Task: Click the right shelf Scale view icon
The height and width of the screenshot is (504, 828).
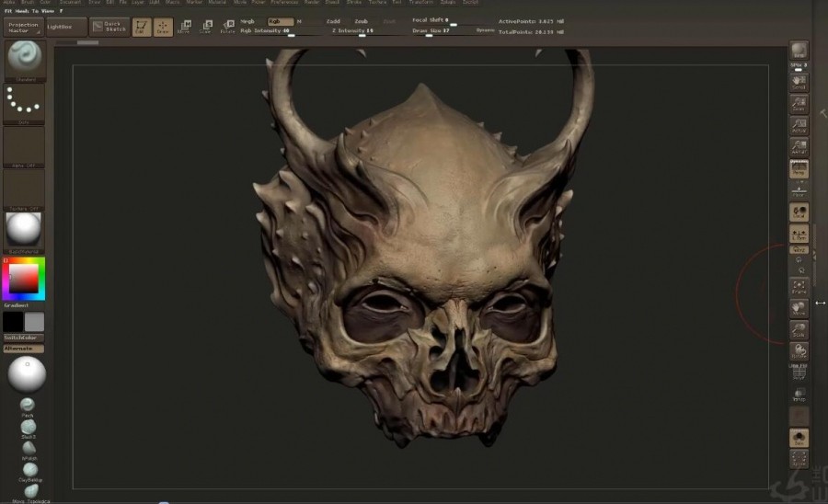Action: pos(799,330)
